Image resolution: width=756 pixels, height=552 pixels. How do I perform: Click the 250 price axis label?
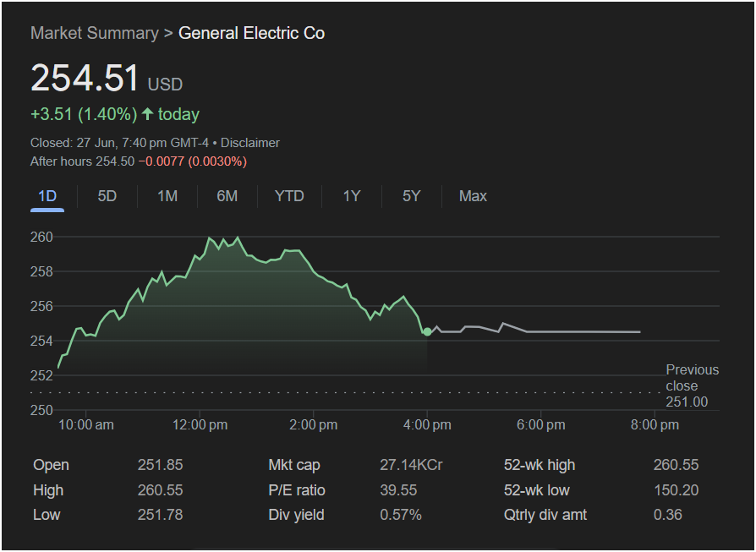(41, 410)
